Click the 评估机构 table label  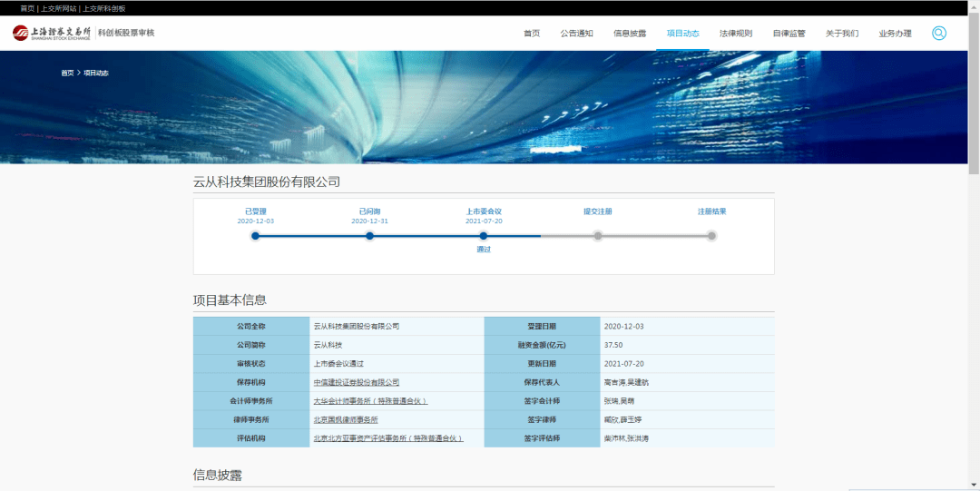251,438
